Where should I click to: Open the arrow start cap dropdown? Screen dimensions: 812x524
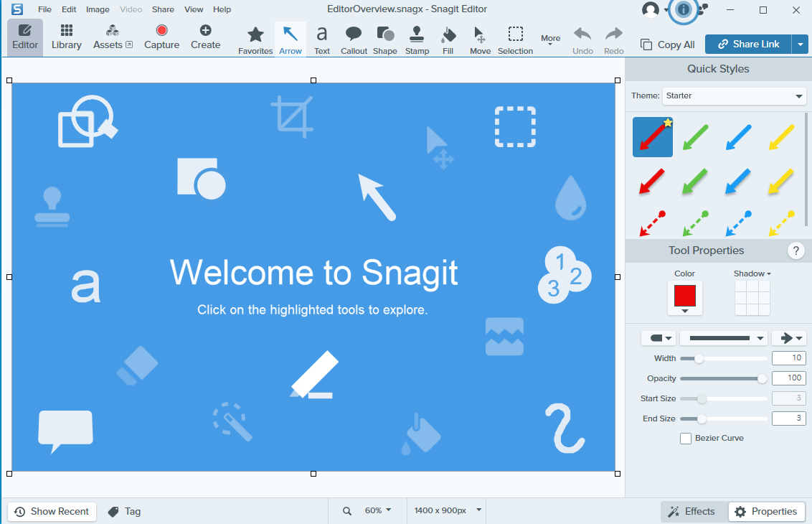[x=658, y=338]
